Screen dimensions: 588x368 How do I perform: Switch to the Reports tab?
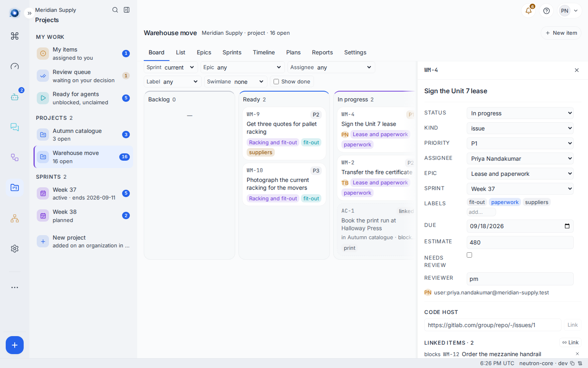click(x=322, y=52)
